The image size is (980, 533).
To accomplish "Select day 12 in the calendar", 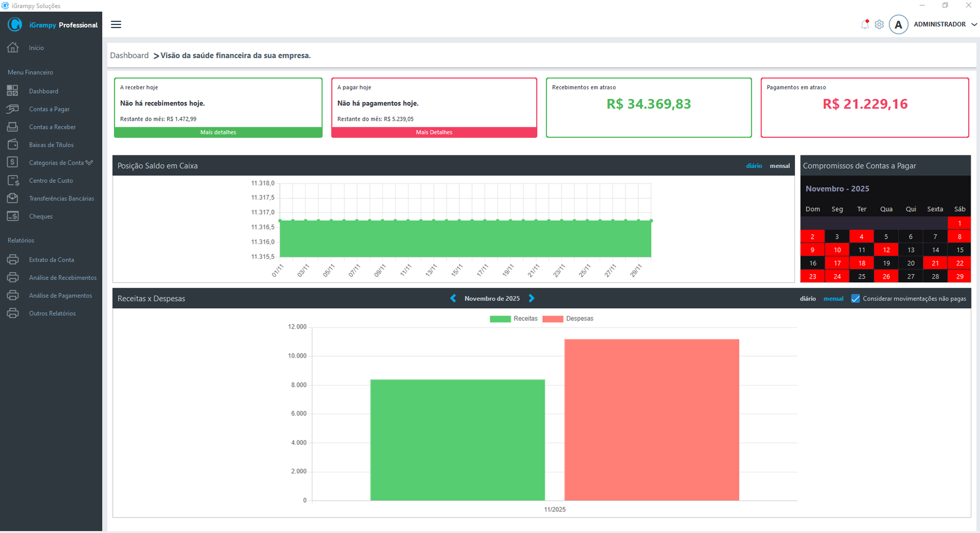I will (x=886, y=250).
